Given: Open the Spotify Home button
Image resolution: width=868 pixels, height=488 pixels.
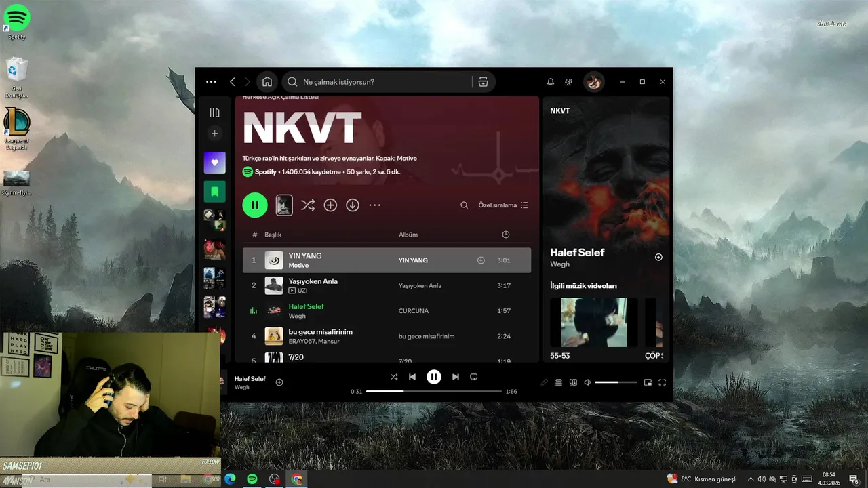Looking at the screenshot, I should coord(267,82).
